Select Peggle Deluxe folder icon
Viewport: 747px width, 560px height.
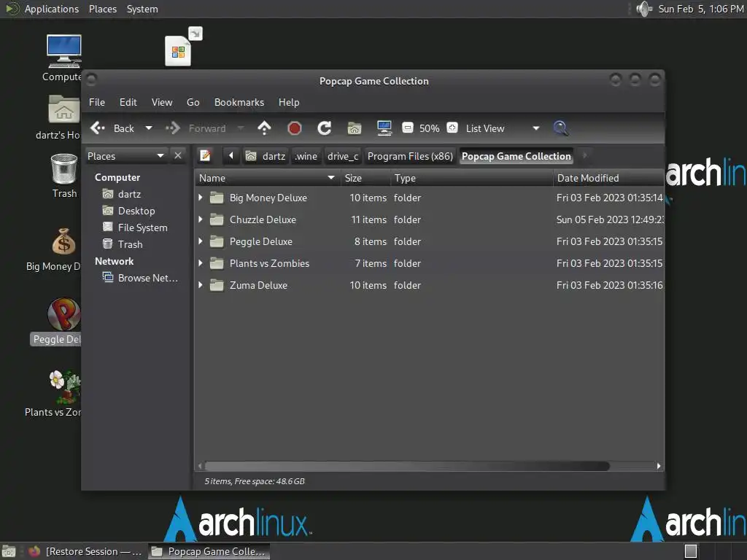[217, 241]
